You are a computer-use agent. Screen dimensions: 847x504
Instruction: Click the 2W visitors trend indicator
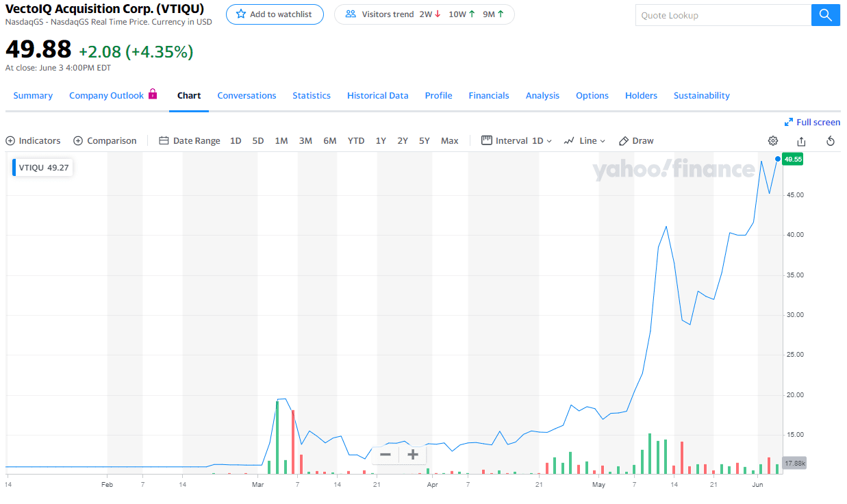(x=430, y=14)
